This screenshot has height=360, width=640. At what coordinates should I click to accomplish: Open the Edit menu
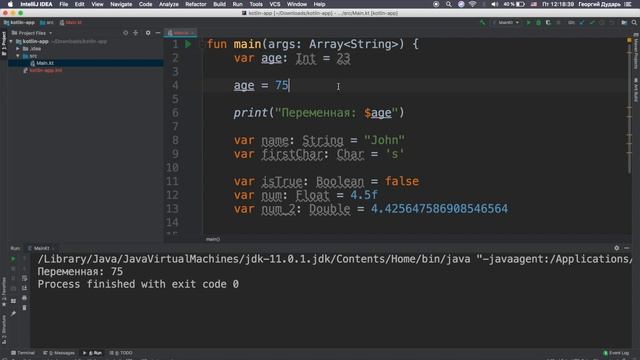click(79, 4)
